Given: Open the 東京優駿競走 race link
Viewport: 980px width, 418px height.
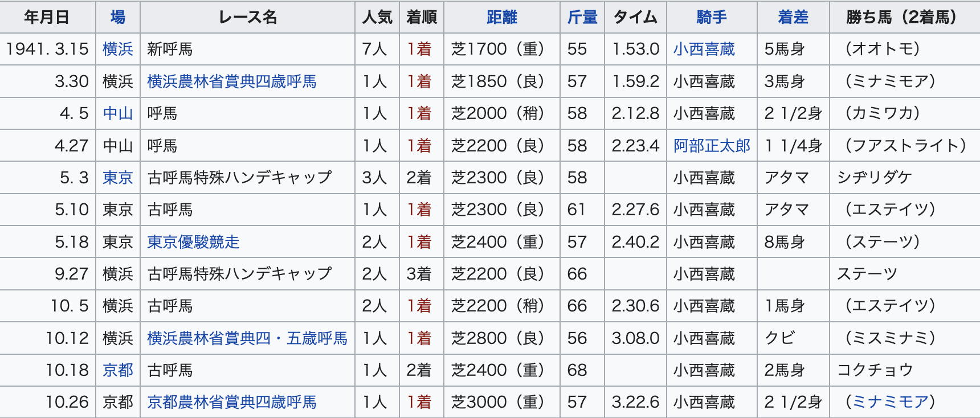Looking at the screenshot, I should click(193, 242).
